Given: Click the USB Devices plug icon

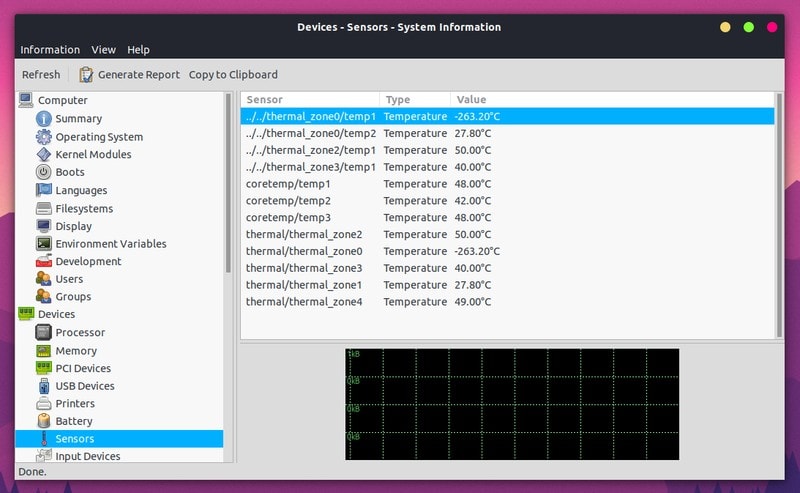Looking at the screenshot, I should tap(44, 386).
